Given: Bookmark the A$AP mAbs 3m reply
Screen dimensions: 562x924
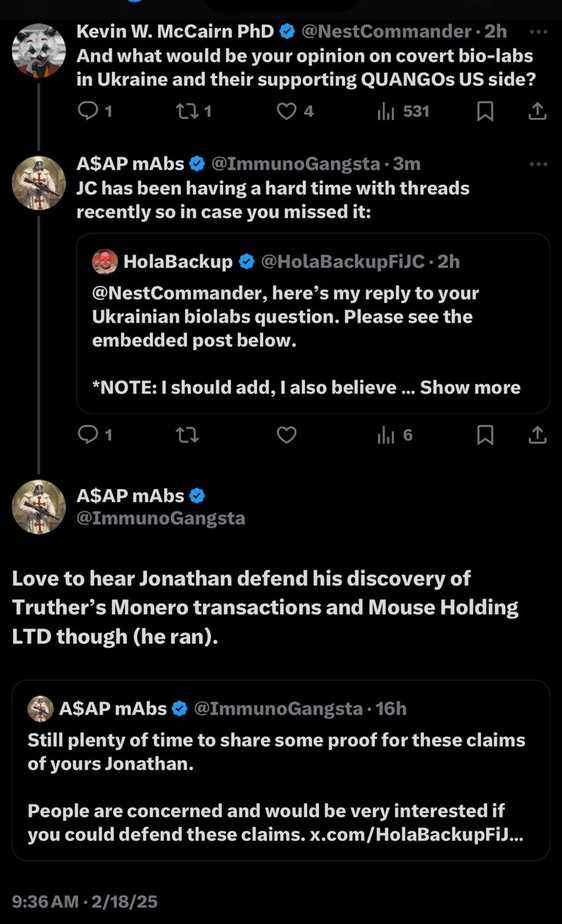Looking at the screenshot, I should (x=485, y=435).
